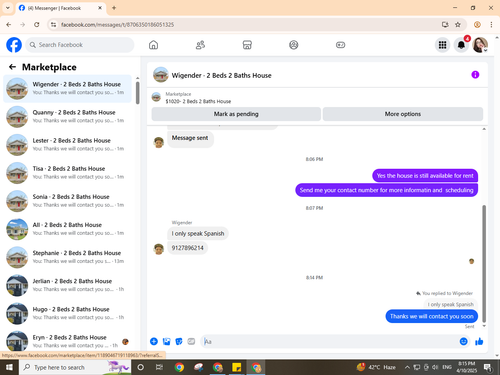
Task: Choose a GIF icon in composer
Action: (x=191, y=341)
